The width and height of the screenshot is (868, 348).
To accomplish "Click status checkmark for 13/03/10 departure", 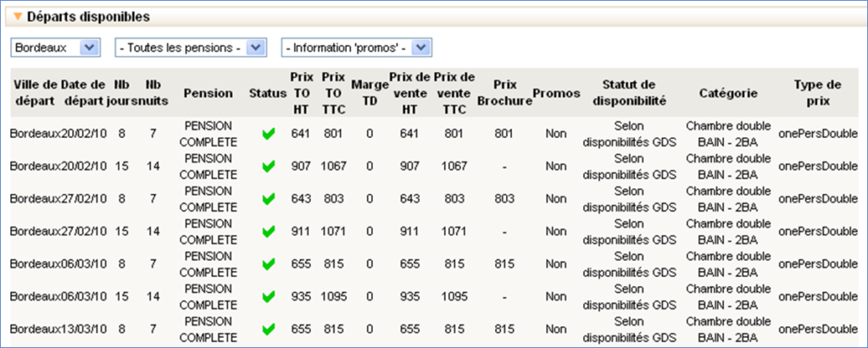I will (269, 329).
